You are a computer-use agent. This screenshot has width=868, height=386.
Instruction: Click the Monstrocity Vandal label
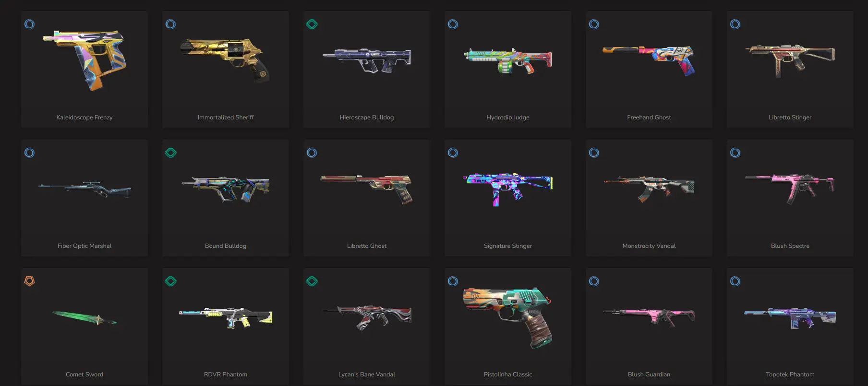click(x=649, y=246)
